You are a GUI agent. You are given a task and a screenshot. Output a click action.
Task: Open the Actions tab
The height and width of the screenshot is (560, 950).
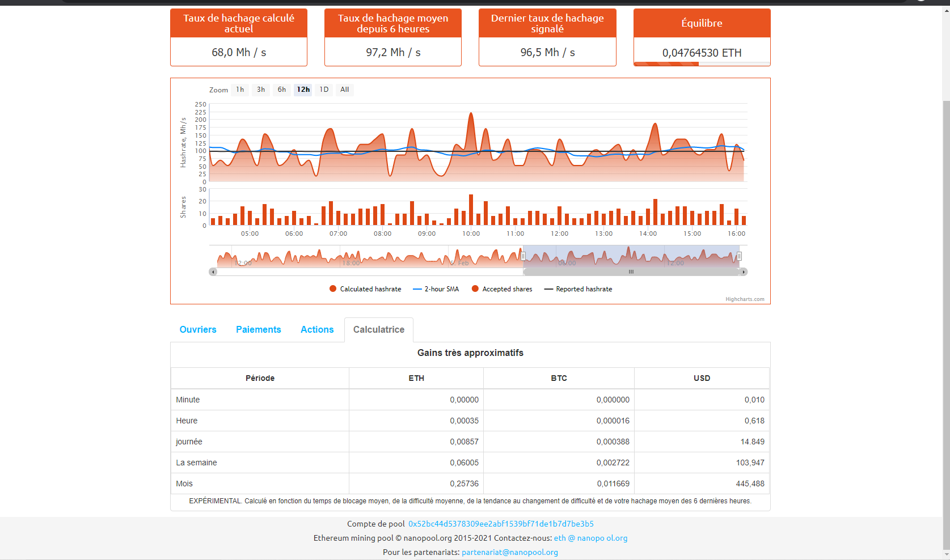tap(317, 330)
